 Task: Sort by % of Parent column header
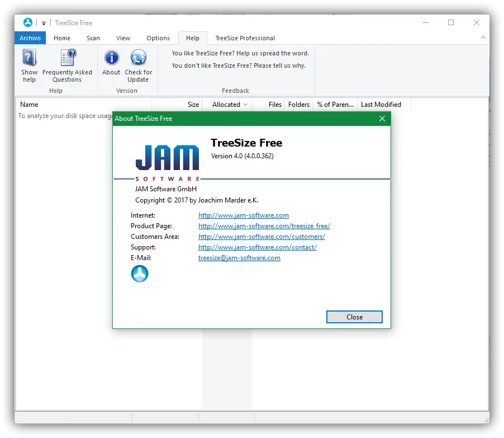pos(335,105)
